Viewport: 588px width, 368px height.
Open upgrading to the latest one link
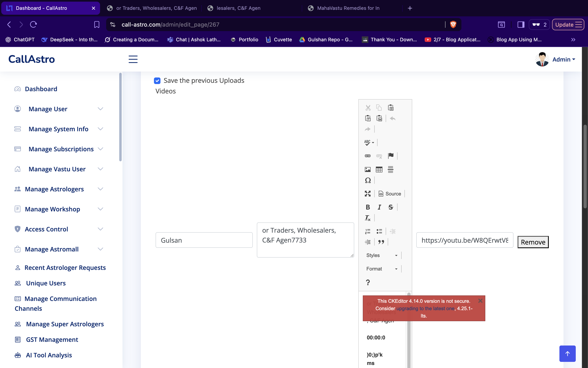coord(425,308)
